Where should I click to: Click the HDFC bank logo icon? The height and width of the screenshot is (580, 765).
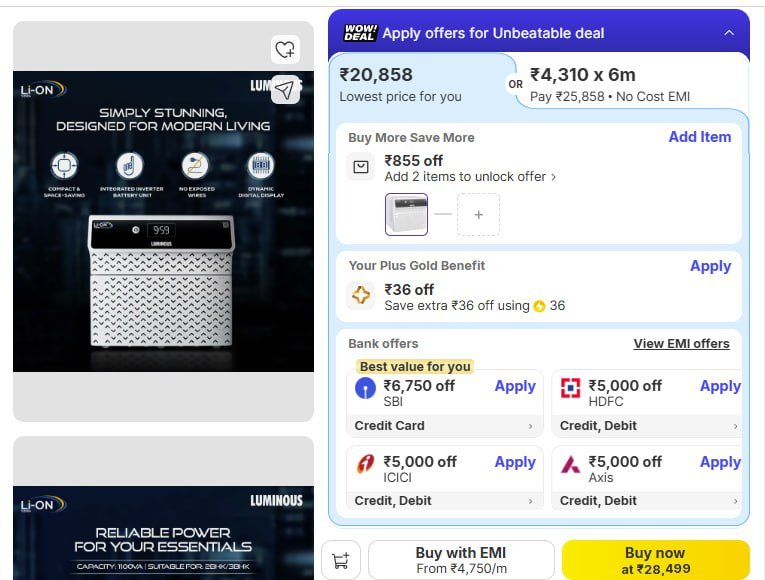point(570,388)
